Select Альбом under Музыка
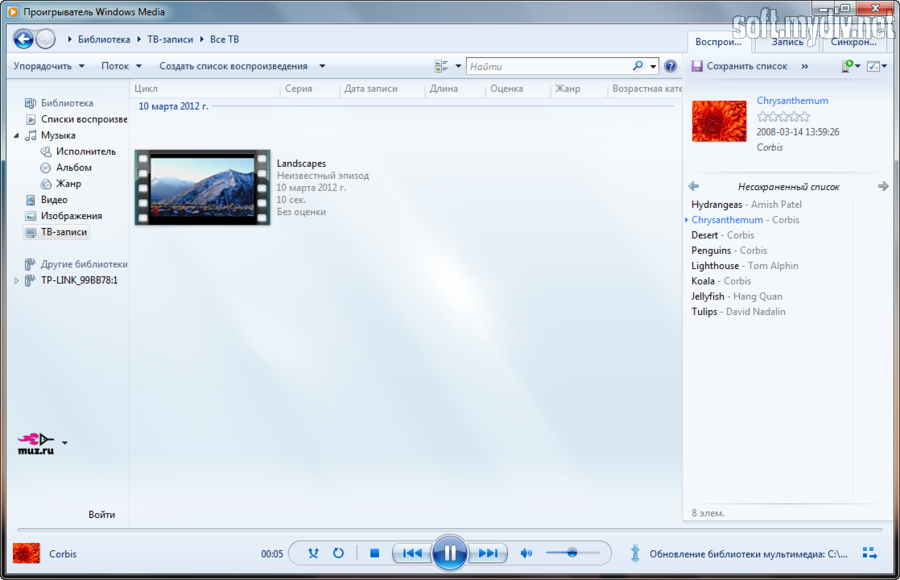 pyautogui.click(x=73, y=167)
